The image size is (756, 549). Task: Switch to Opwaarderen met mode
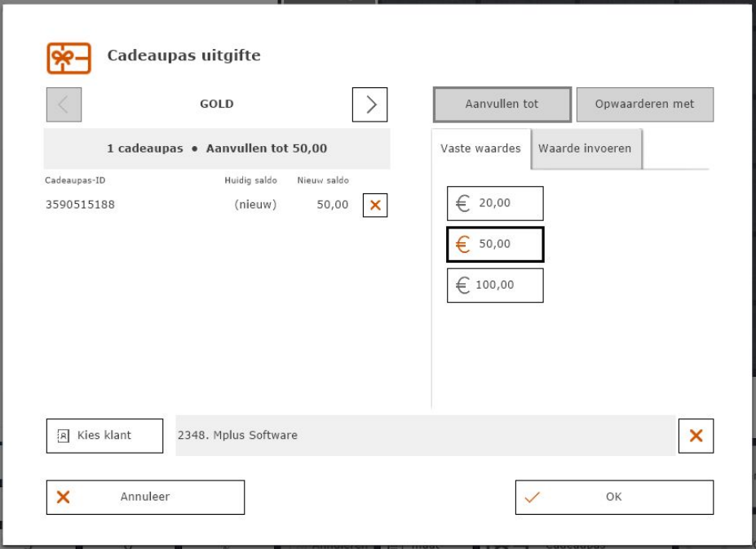pyautogui.click(x=644, y=104)
